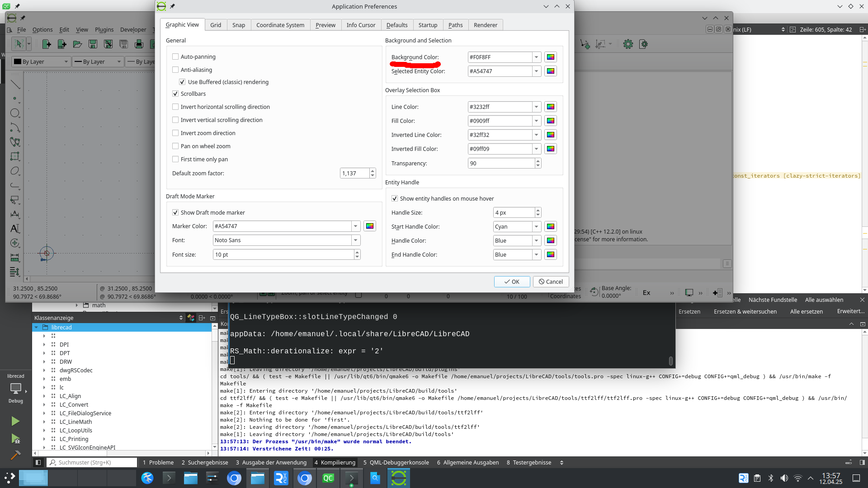Select the Line drawing tool

15,84
